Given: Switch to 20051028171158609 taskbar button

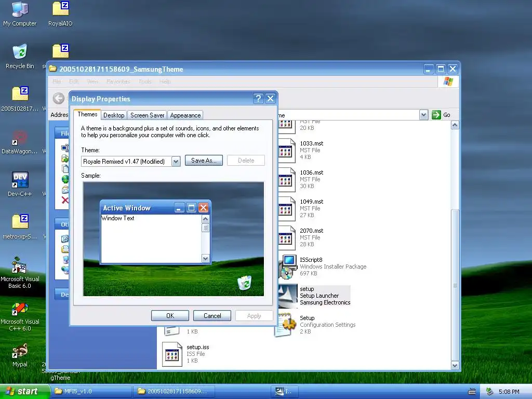Looking at the screenshot, I should click(x=174, y=392).
